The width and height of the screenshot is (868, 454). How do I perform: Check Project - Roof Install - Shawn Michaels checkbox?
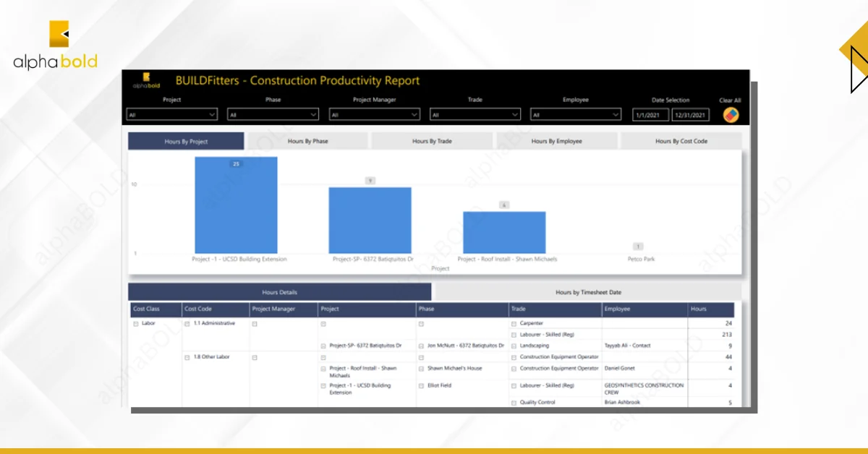(323, 369)
